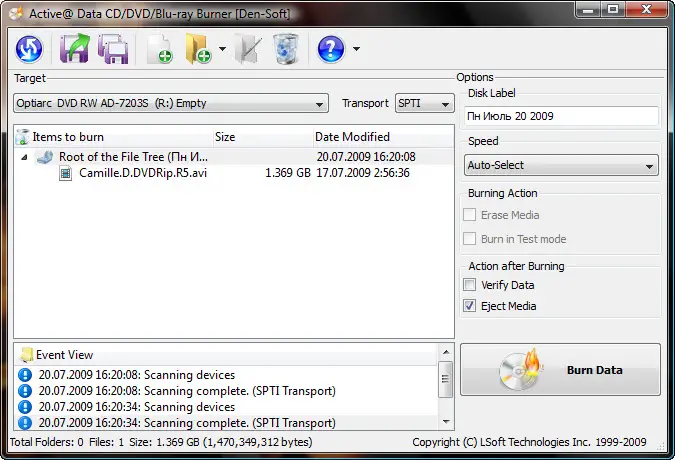Add a file using the page-plus icon

pyautogui.click(x=160, y=49)
